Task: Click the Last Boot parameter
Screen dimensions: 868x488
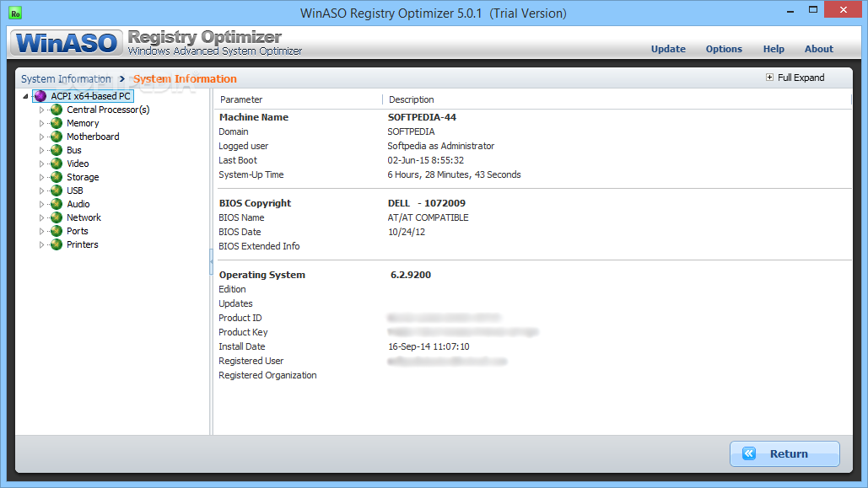Action: click(x=238, y=160)
